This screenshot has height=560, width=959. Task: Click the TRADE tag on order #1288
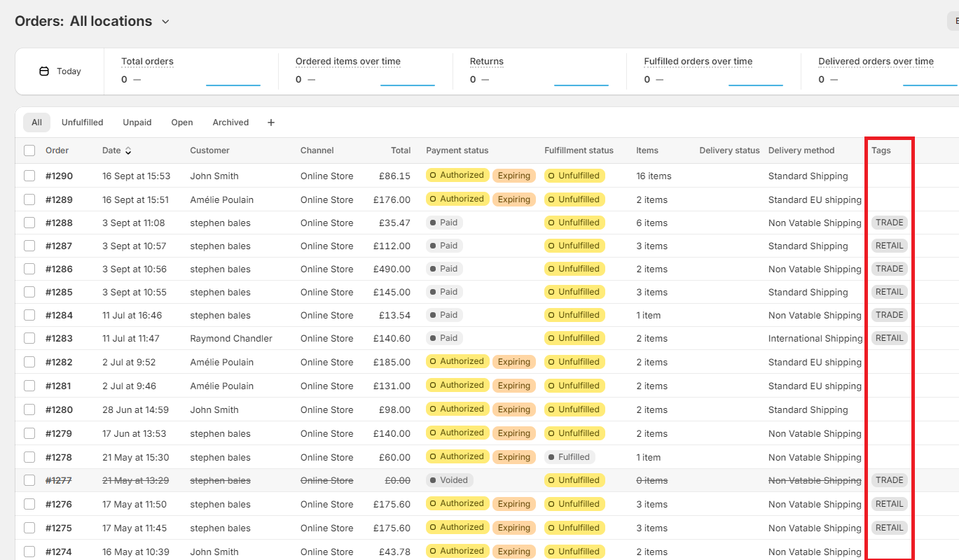click(x=889, y=223)
